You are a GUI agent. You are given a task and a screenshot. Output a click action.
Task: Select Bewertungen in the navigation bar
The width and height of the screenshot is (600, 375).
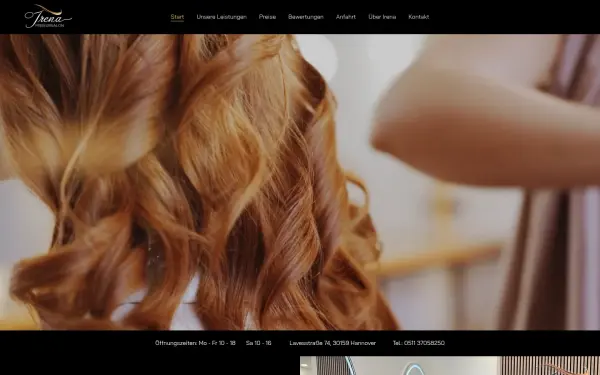point(306,17)
